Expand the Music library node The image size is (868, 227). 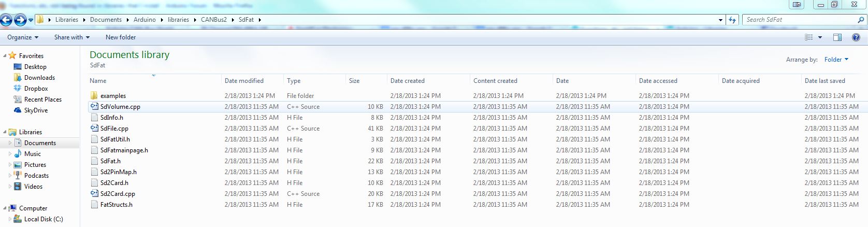tap(10, 154)
